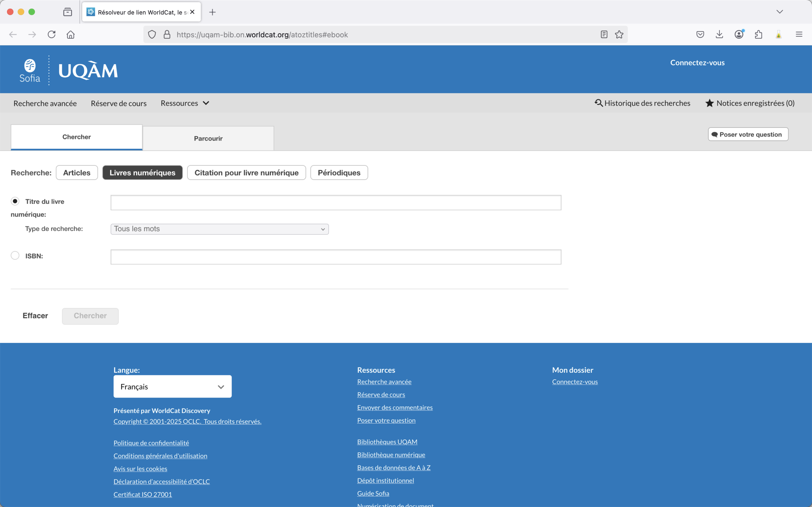Select the ISBN radio button
The height and width of the screenshot is (507, 812).
15,255
